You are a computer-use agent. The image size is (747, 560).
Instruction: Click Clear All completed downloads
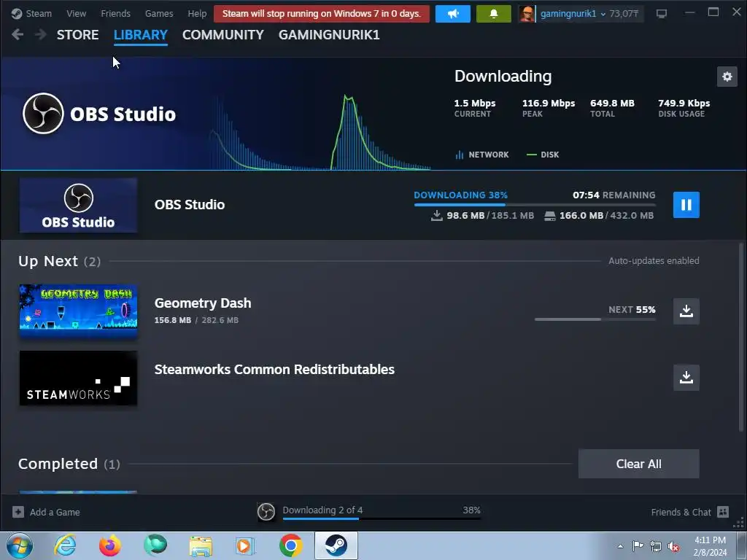pos(638,464)
